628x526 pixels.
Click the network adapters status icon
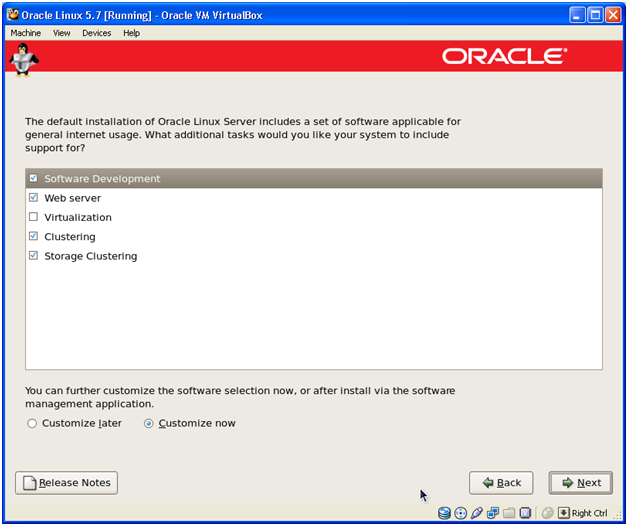point(493,513)
